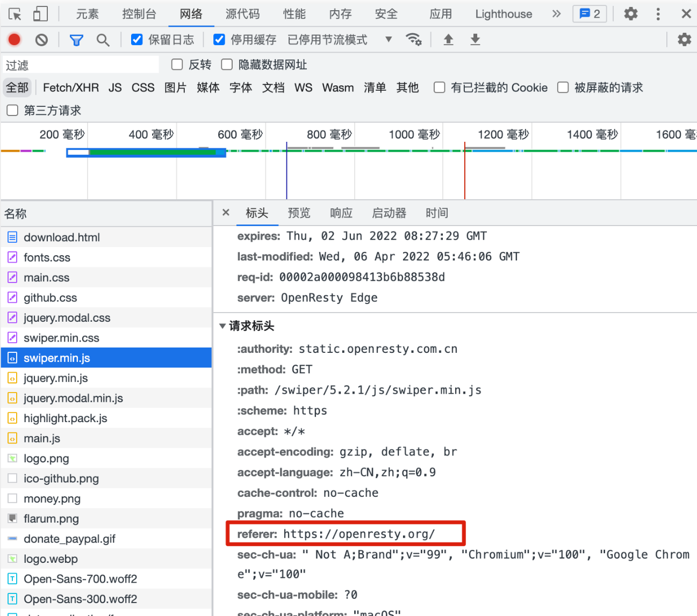Close the request details pane
The width and height of the screenshot is (697, 616).
click(226, 212)
